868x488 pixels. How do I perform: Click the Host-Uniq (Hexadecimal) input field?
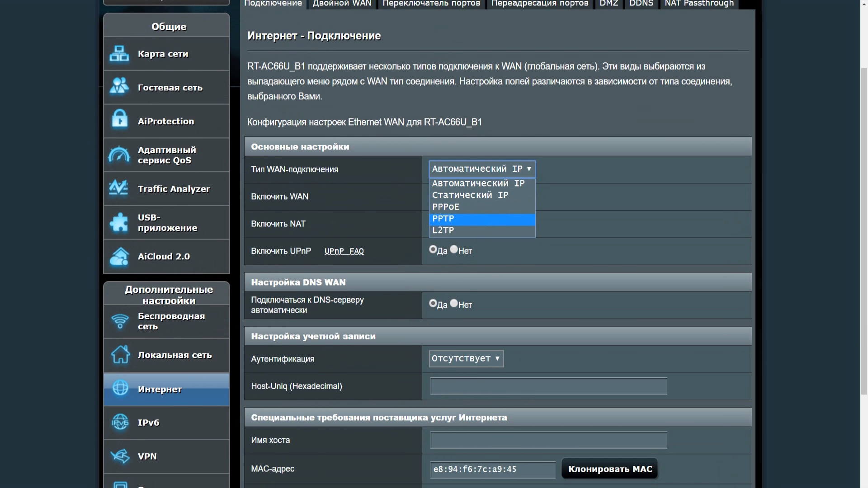[x=548, y=386]
